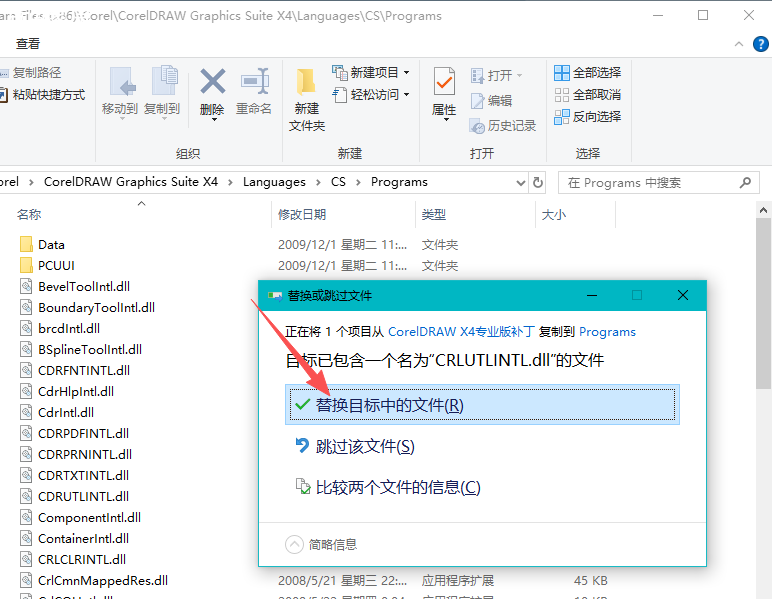Select the ContainerIntl.dll file
This screenshot has height=599, width=772.
pos(74,538)
